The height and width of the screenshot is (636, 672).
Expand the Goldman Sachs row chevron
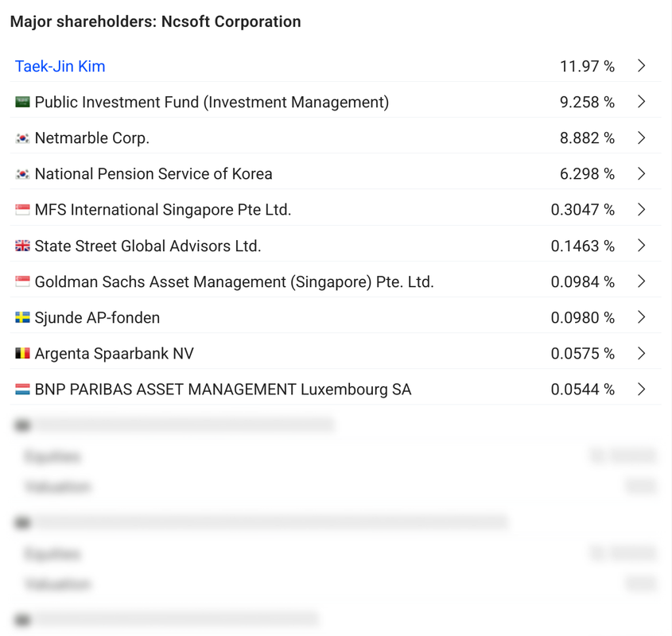(641, 281)
